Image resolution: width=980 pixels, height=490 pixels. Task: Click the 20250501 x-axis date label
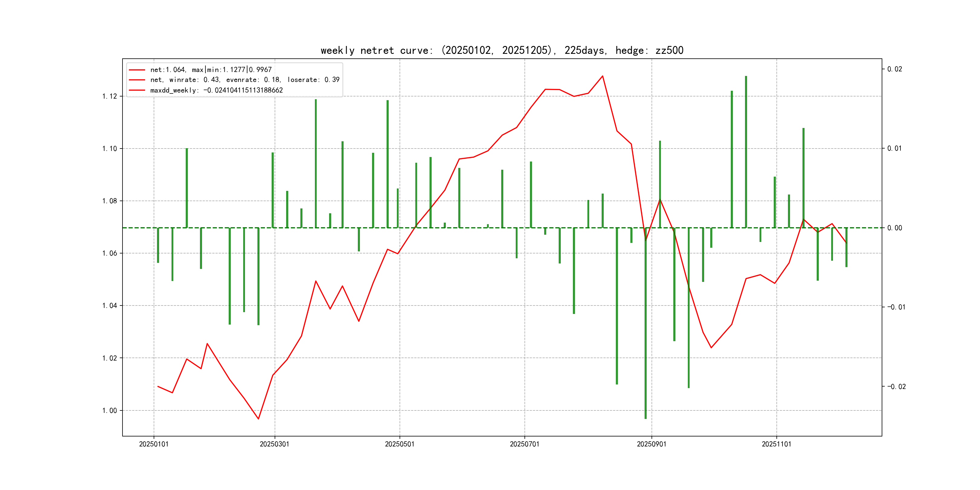point(400,444)
